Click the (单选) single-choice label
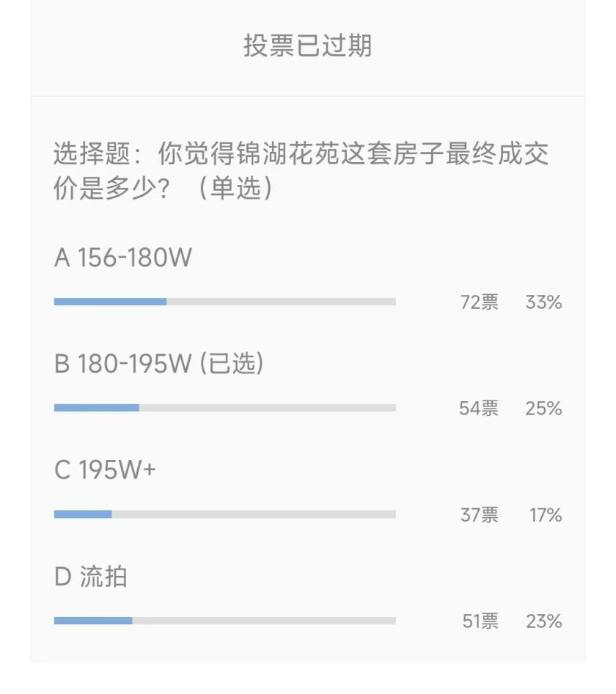The height and width of the screenshot is (694, 616). (235, 188)
